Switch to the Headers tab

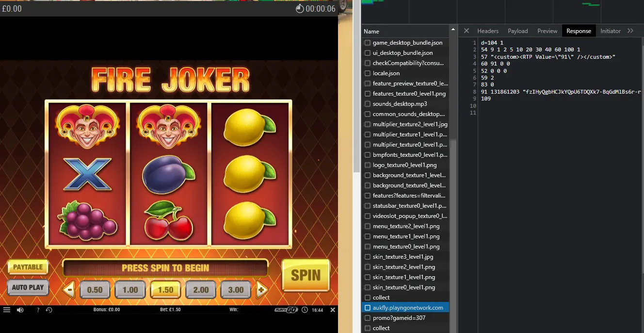pyautogui.click(x=488, y=31)
